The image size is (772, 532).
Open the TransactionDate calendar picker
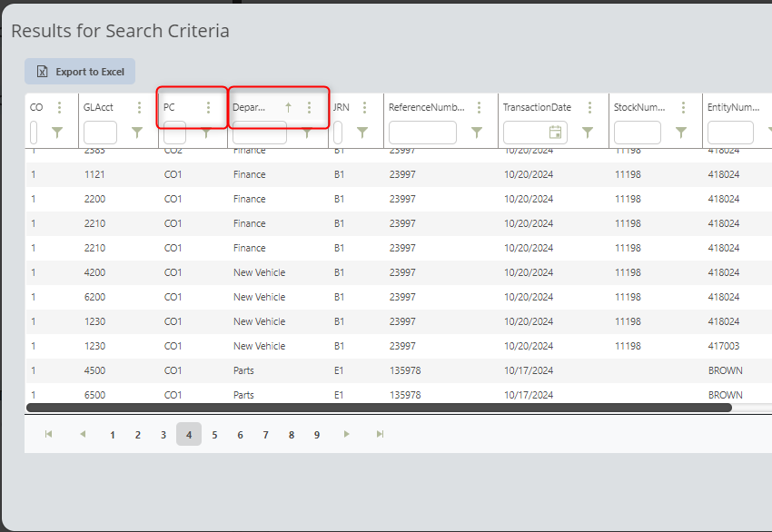(555, 132)
